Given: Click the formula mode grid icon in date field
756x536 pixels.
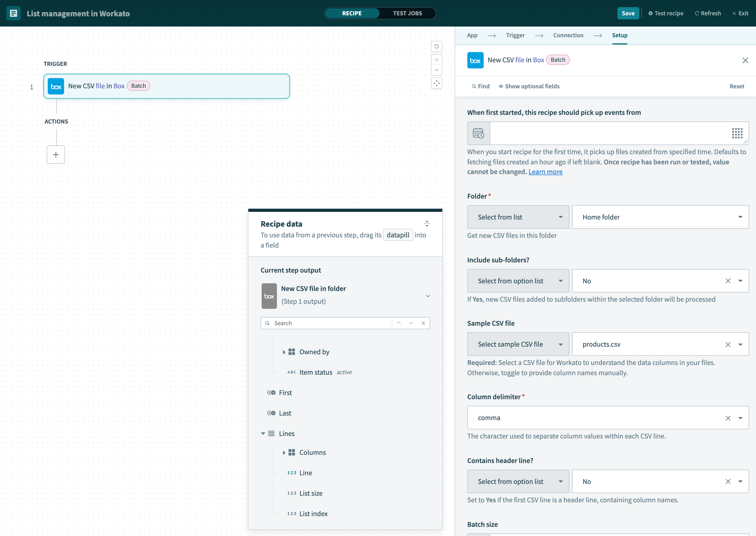Looking at the screenshot, I should click(737, 133).
